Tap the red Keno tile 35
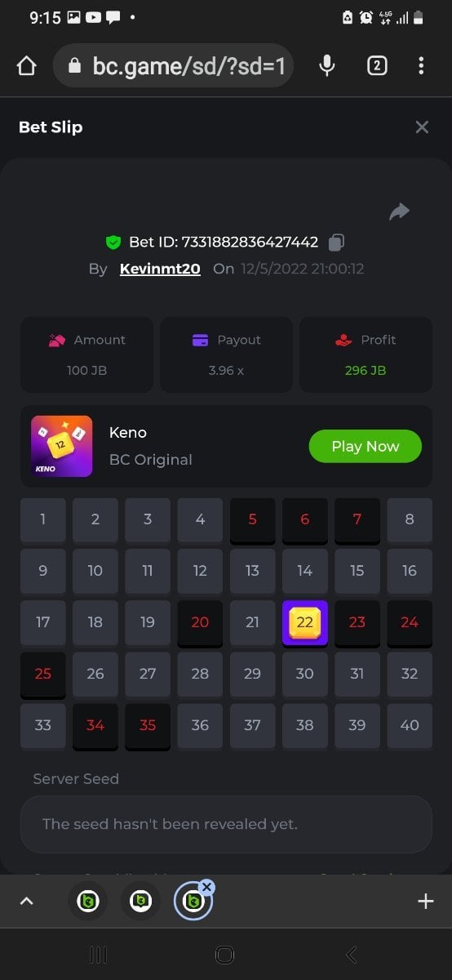The width and height of the screenshot is (452, 980). pos(148,726)
